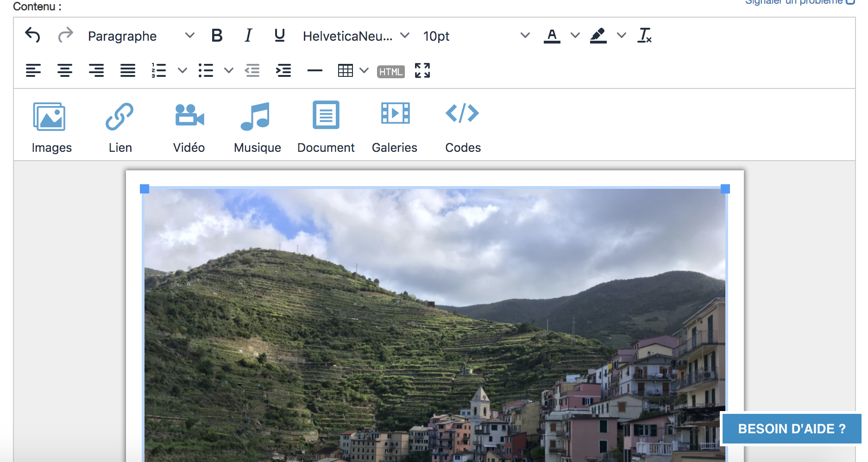Undo the last edit
This screenshot has width=868, height=462.
click(32, 35)
